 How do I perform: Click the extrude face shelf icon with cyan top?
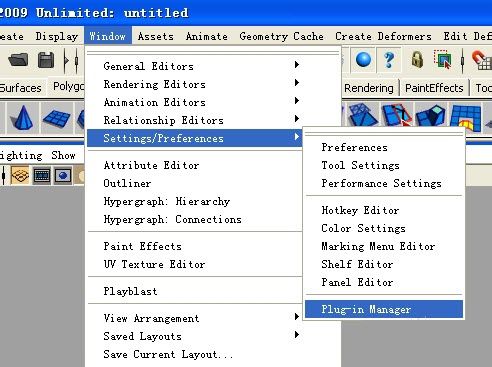431,116
